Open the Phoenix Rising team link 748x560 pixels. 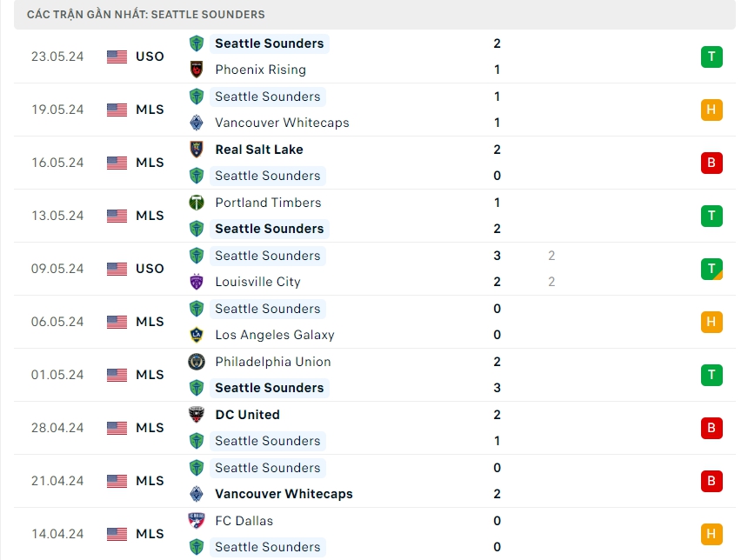click(x=260, y=70)
